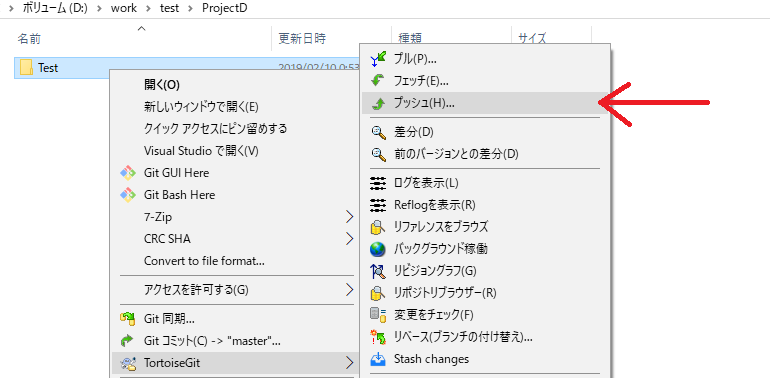Screen dimensions: 770x378
Task: Open the CRC SHA menu entry
Action: click(x=233, y=239)
